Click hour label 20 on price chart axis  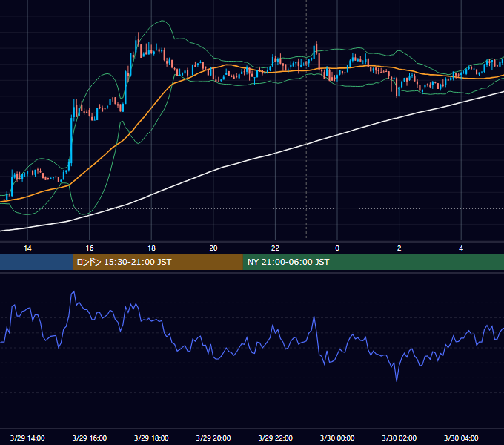[x=213, y=248]
